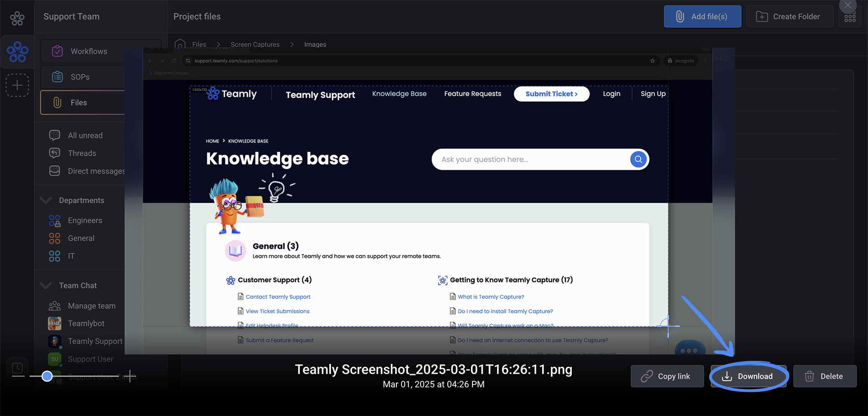Click the home icon in breadcrumb
Screen dimensions: 868x416
pyautogui.click(x=180, y=44)
